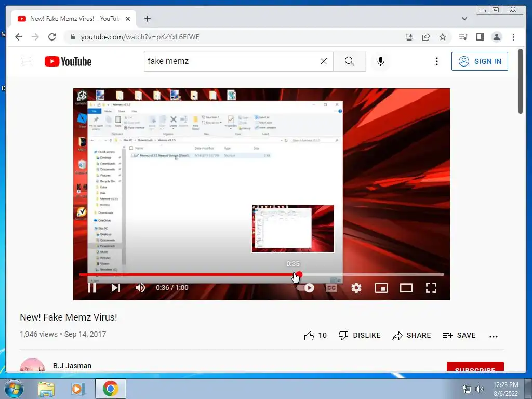Open the Chrome profile avatar

[x=497, y=37]
